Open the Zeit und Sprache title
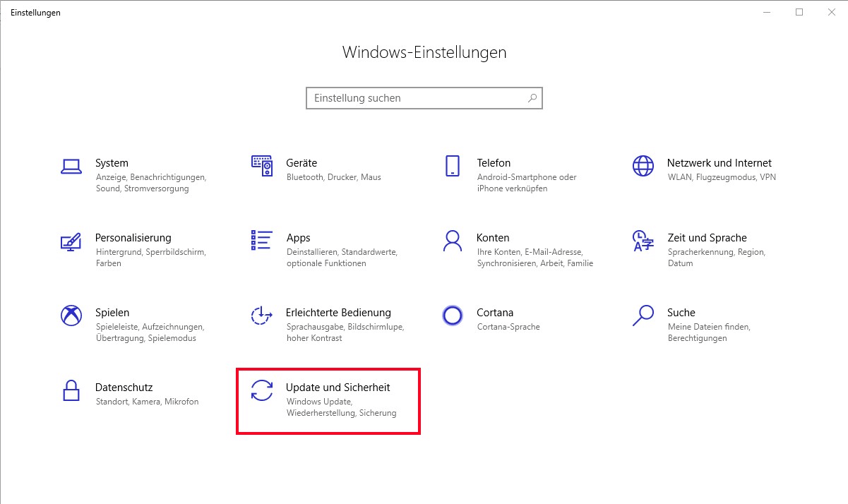This screenshot has width=848, height=504. tap(707, 238)
